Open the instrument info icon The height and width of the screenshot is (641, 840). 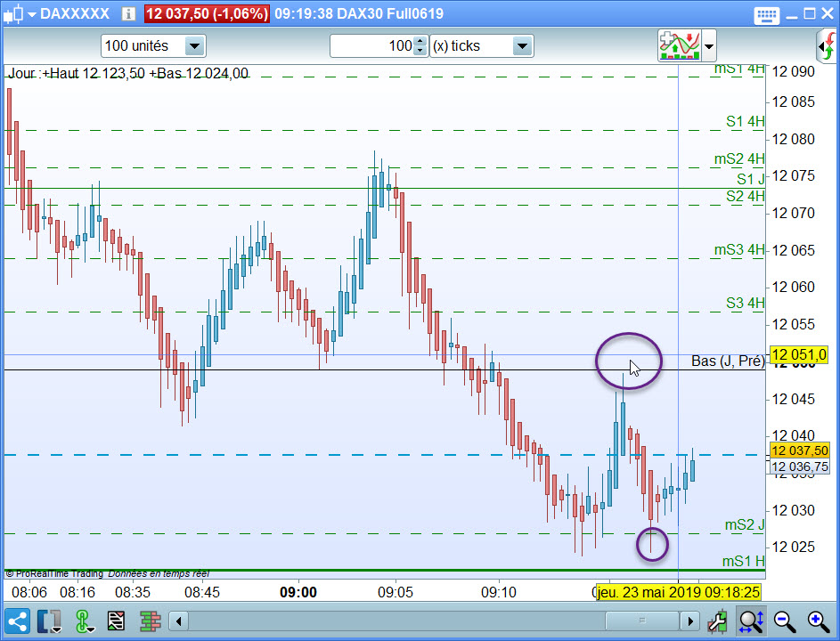[x=128, y=13]
